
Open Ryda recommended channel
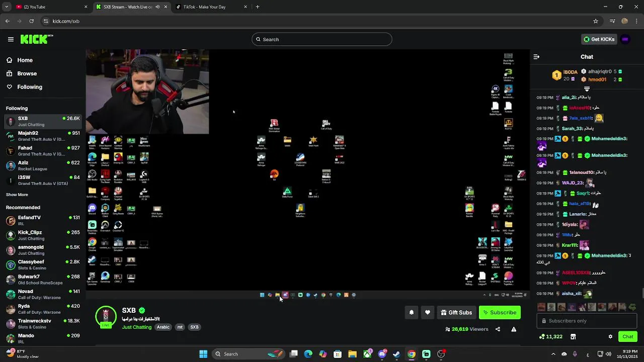(43, 309)
